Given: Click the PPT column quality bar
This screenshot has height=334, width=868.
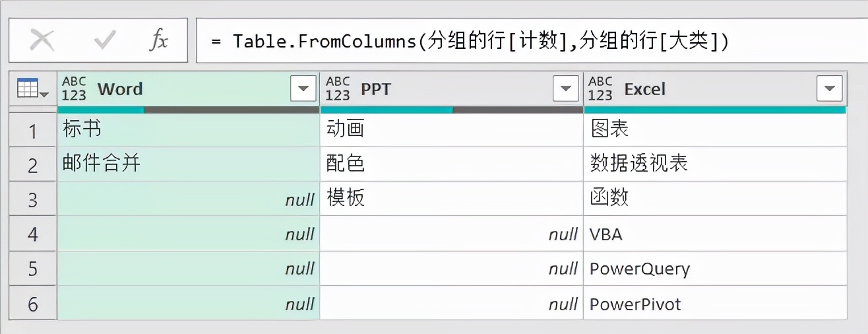Looking at the screenshot, I should click(x=452, y=110).
